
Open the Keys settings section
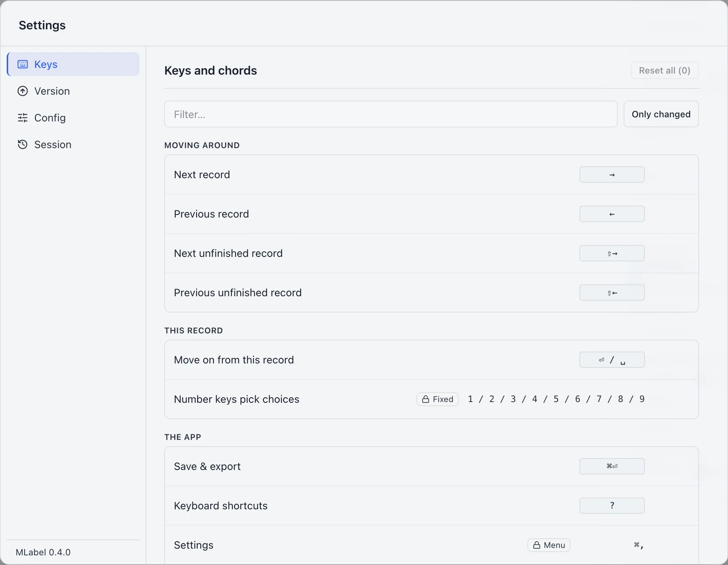[74, 64]
